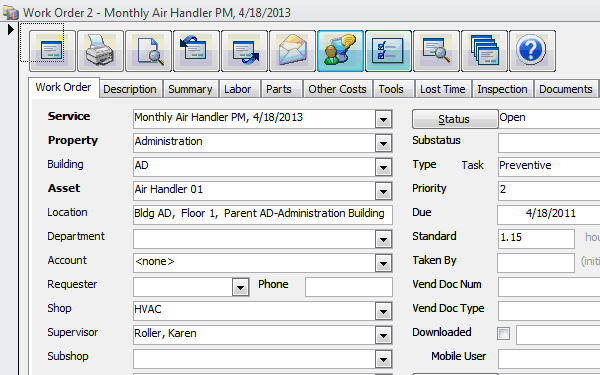600x375 pixels.
Task: Click the Building field showing AD
Action: click(x=254, y=167)
